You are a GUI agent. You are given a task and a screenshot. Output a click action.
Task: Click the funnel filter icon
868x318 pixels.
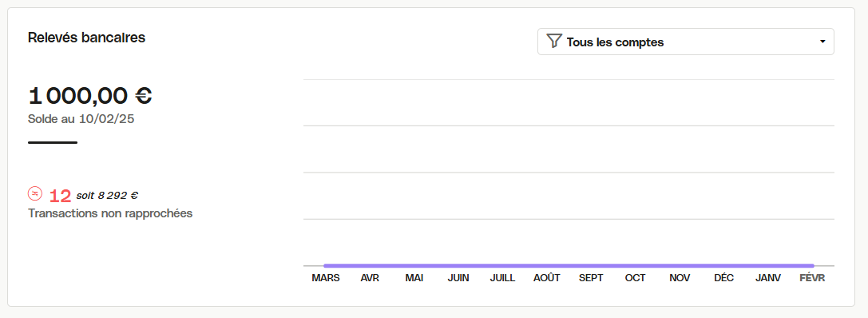coord(554,42)
